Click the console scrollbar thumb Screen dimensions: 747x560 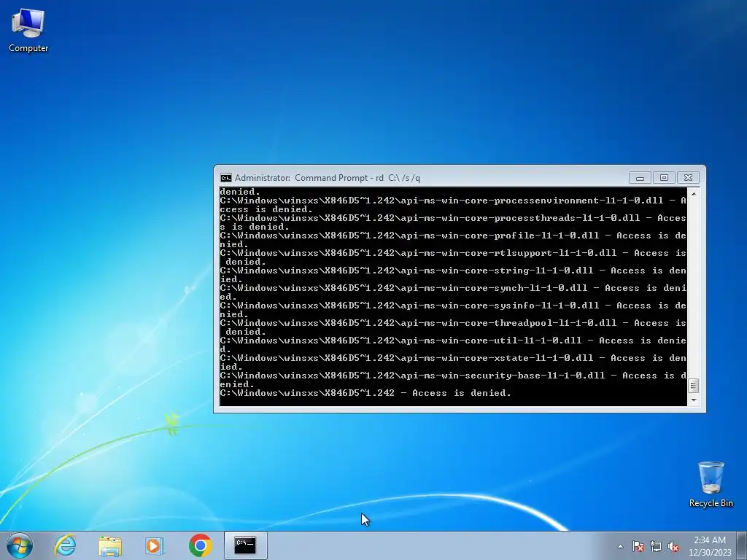coord(694,385)
